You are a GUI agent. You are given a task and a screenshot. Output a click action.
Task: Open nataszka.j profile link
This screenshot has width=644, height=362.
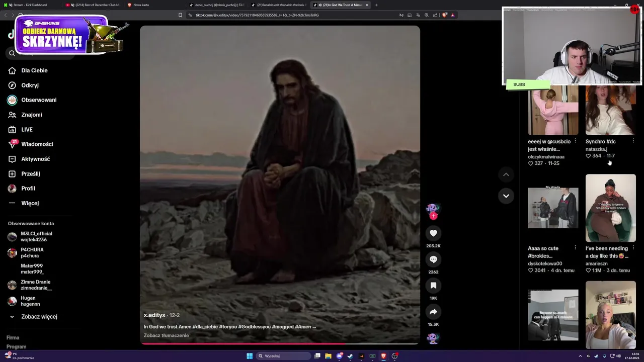tap(596, 149)
